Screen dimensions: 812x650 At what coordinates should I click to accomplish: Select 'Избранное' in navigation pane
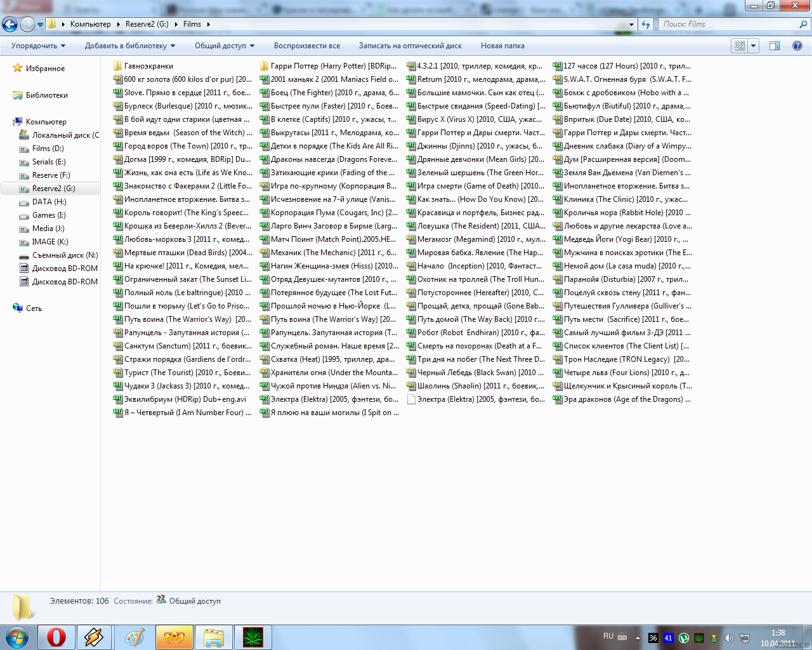45,69
